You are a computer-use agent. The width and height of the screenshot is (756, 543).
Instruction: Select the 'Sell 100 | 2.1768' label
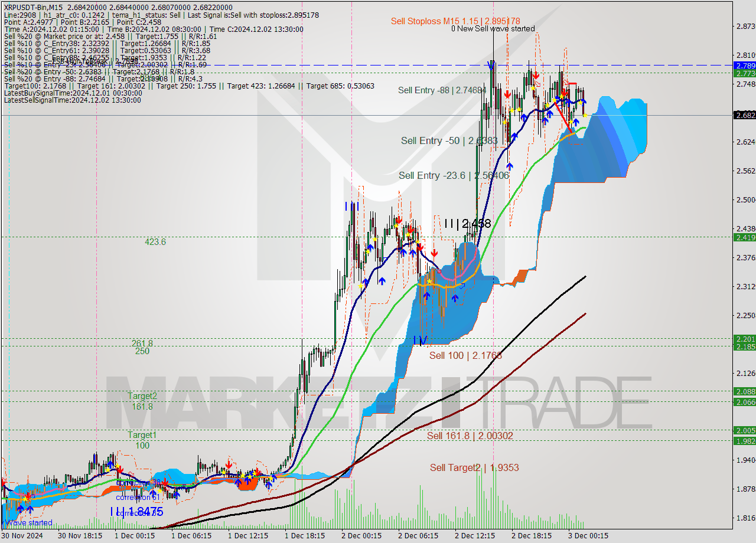[465, 355]
